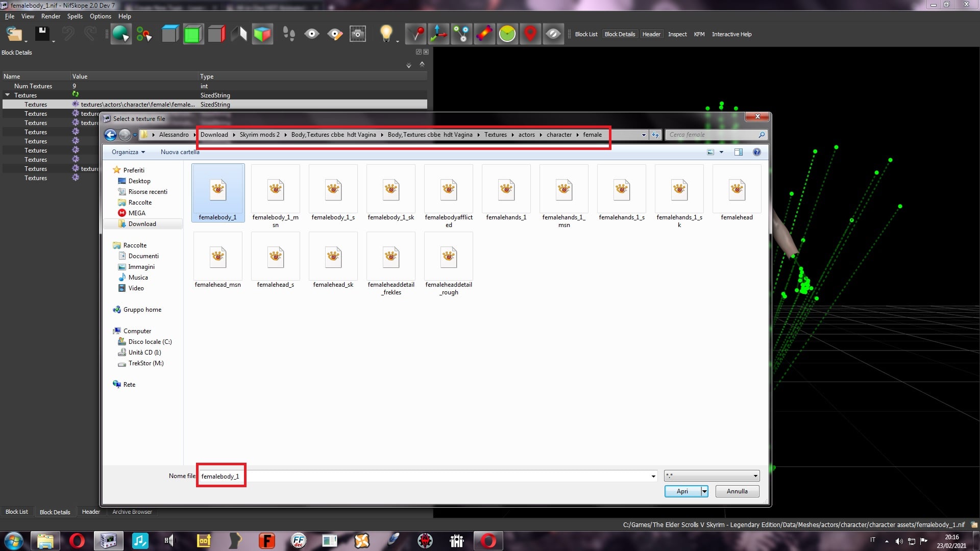Image resolution: width=980 pixels, height=551 pixels.
Task: Click the redo arrow in toolbar
Action: [90, 34]
